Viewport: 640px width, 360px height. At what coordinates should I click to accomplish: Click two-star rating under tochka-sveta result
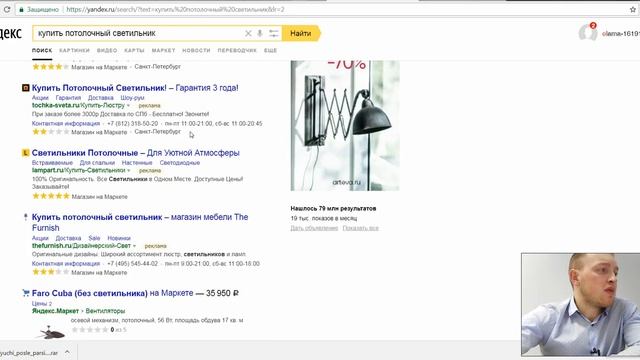click(x=51, y=132)
